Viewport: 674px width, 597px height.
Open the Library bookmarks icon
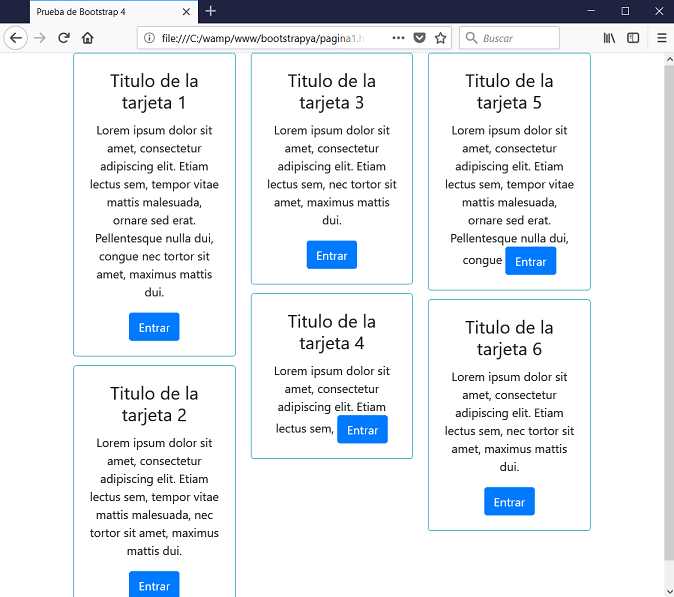coord(609,38)
